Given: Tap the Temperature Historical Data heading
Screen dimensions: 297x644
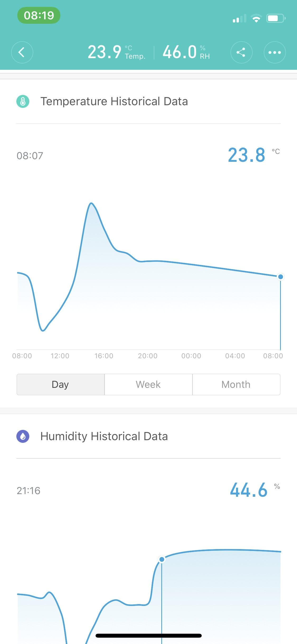Looking at the screenshot, I should [114, 102].
